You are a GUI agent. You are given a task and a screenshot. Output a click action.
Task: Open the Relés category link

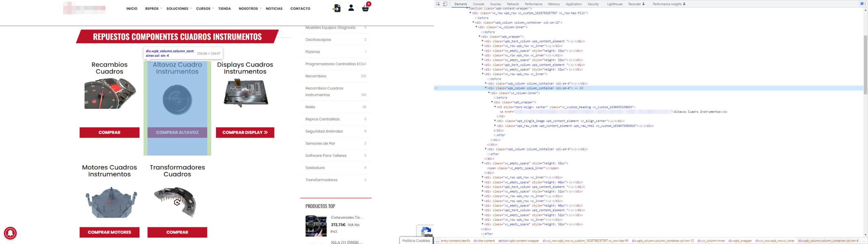(310, 107)
